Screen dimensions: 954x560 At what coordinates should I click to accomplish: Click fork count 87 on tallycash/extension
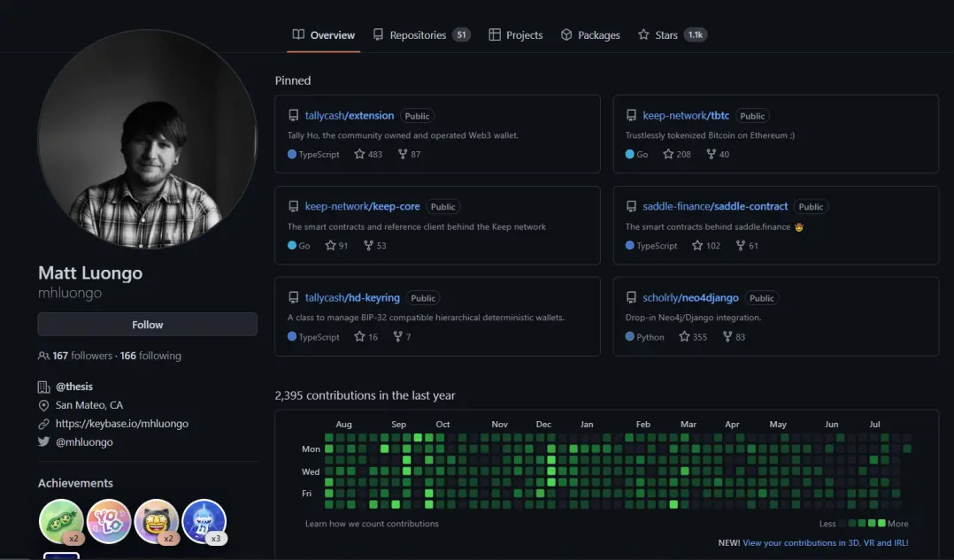[410, 155]
